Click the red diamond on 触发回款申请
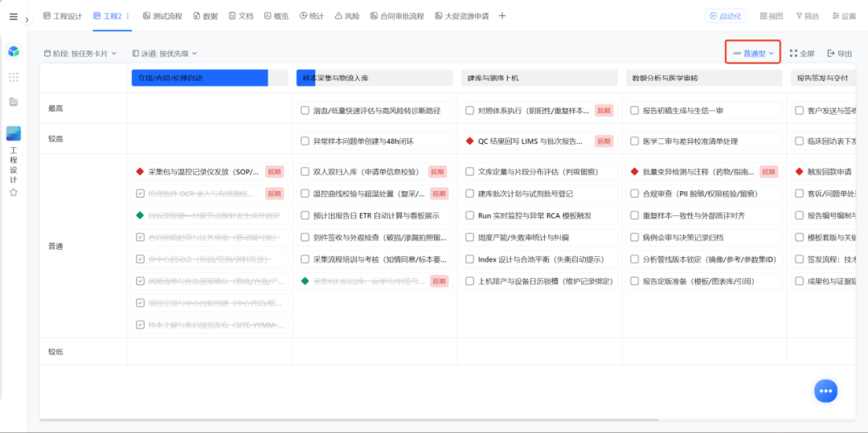Viewport: 868px width, 433px height. click(800, 171)
